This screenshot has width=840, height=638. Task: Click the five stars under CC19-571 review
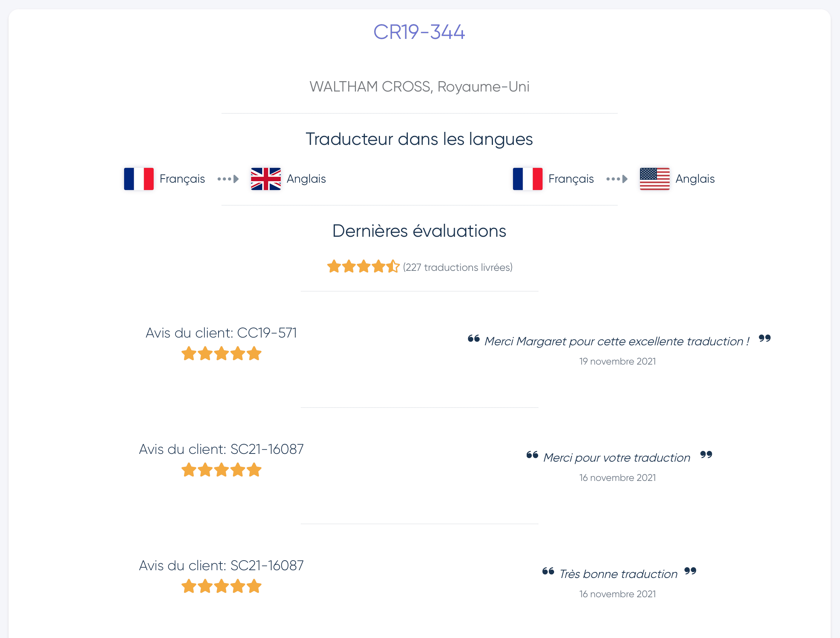(221, 354)
